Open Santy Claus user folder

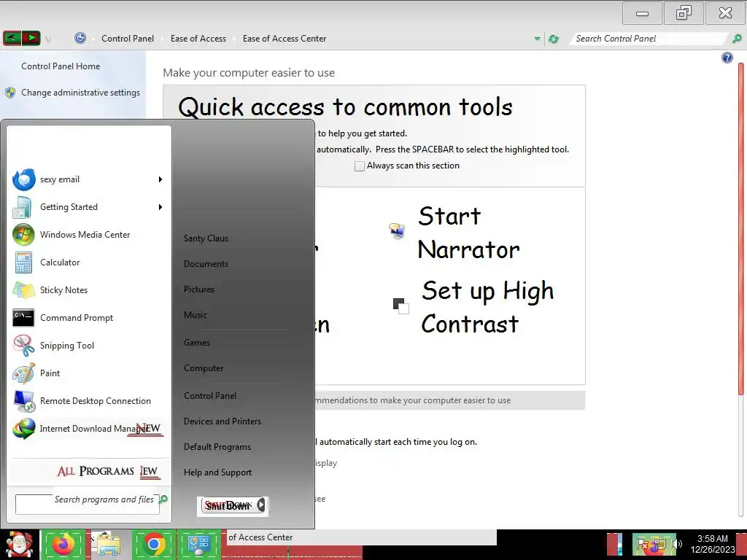point(206,238)
